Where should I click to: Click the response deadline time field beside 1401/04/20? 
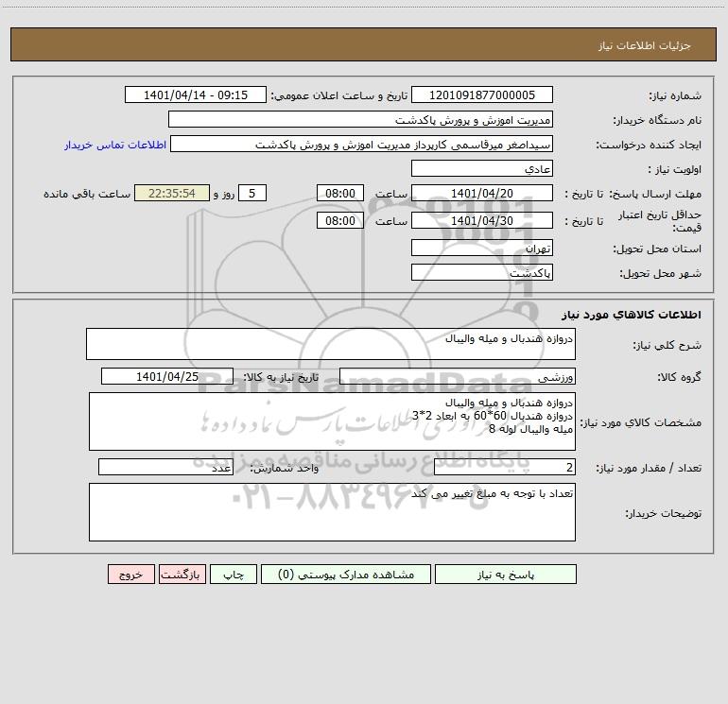[x=339, y=193]
